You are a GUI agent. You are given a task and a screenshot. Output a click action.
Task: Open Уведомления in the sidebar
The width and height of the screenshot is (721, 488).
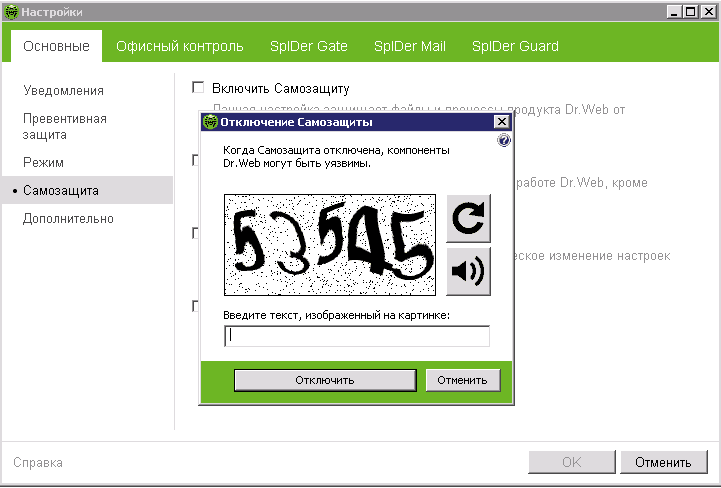63,90
